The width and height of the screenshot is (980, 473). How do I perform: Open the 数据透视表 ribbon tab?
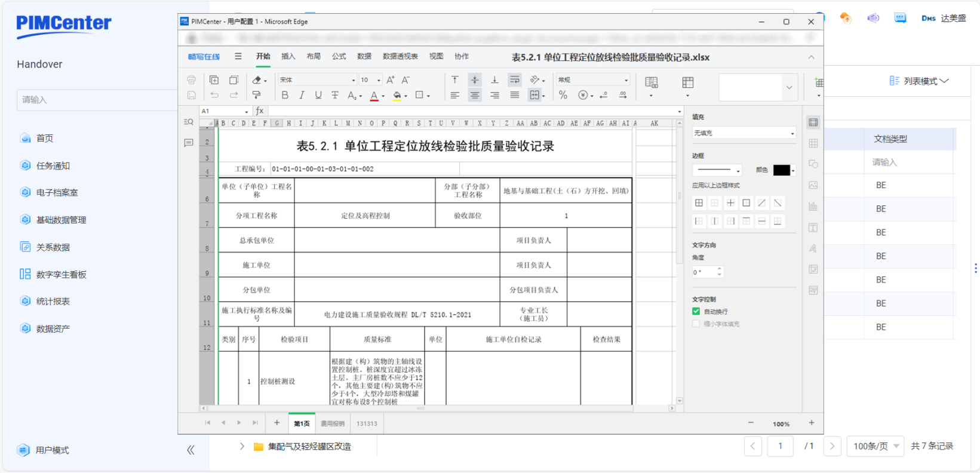(x=400, y=57)
